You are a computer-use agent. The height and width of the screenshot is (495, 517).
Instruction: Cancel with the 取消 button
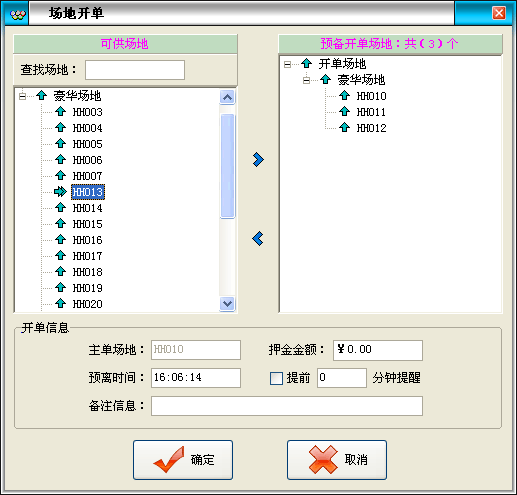[337, 460]
